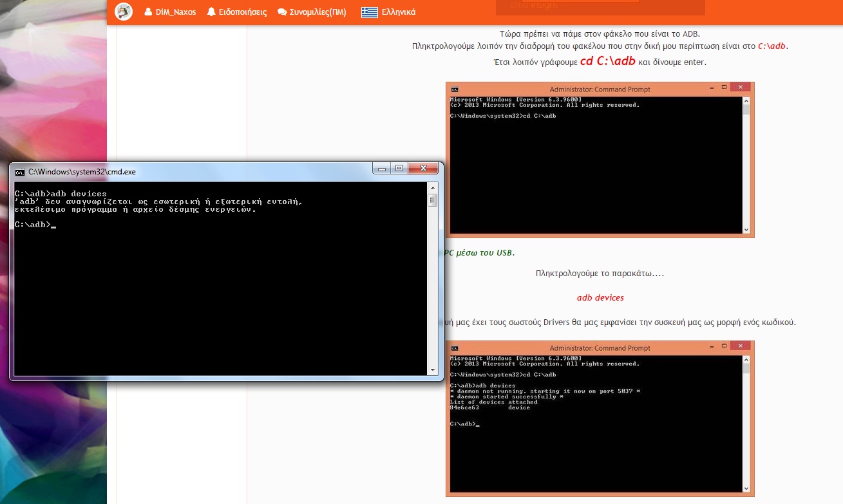Maximize the cmd.exe window
The height and width of the screenshot is (504, 843).
[x=399, y=169]
